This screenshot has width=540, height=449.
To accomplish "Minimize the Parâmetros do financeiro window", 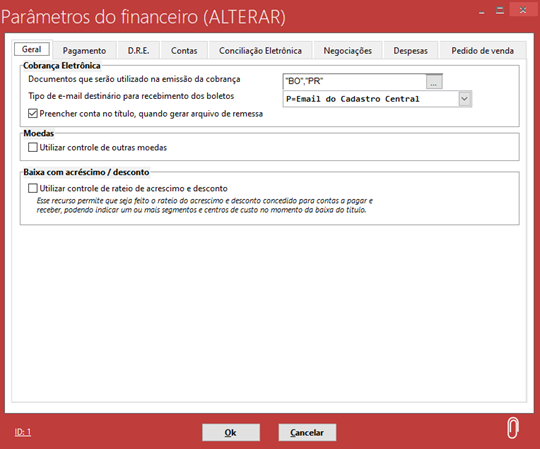I will (x=481, y=11).
